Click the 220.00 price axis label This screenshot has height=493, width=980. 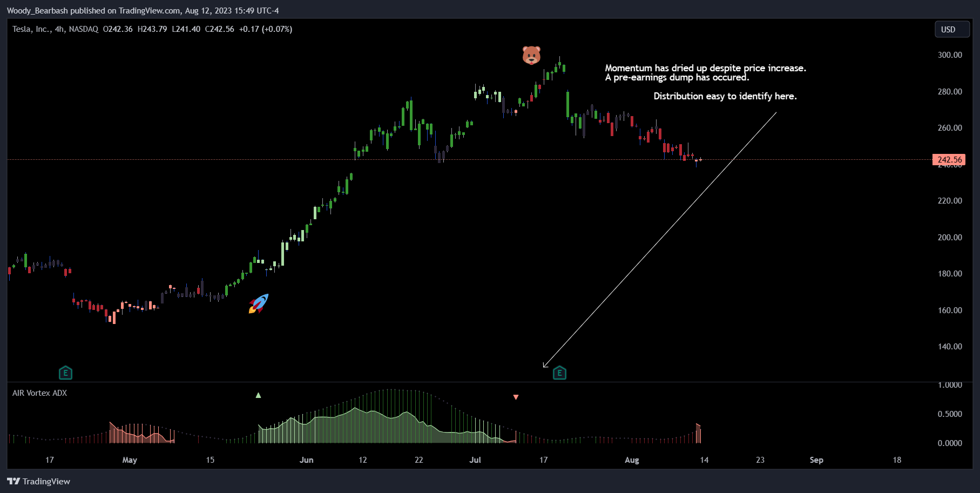click(950, 201)
